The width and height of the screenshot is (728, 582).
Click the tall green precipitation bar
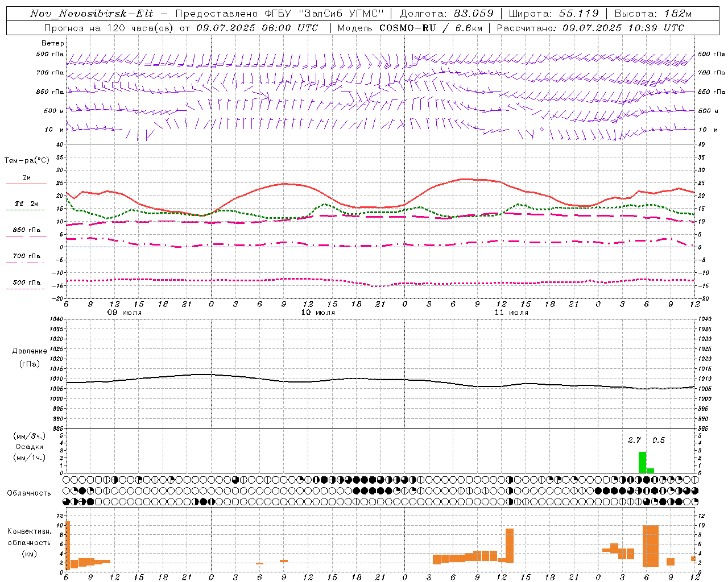coord(642,462)
